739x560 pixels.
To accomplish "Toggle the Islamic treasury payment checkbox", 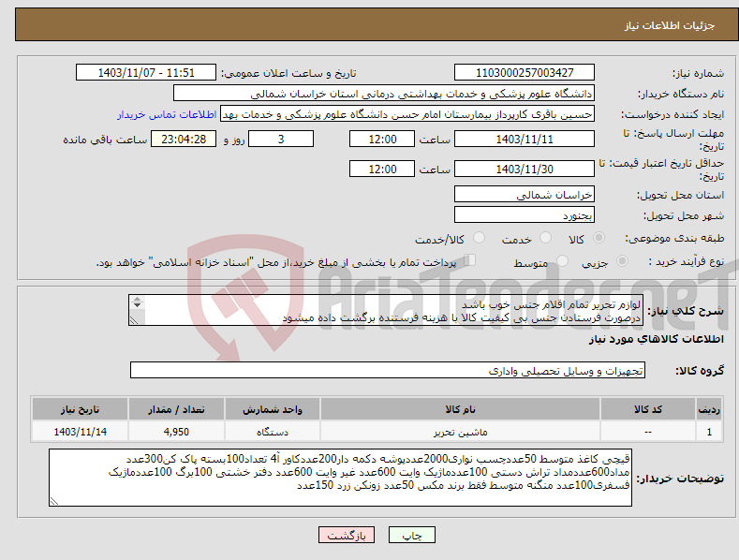I will click(470, 260).
